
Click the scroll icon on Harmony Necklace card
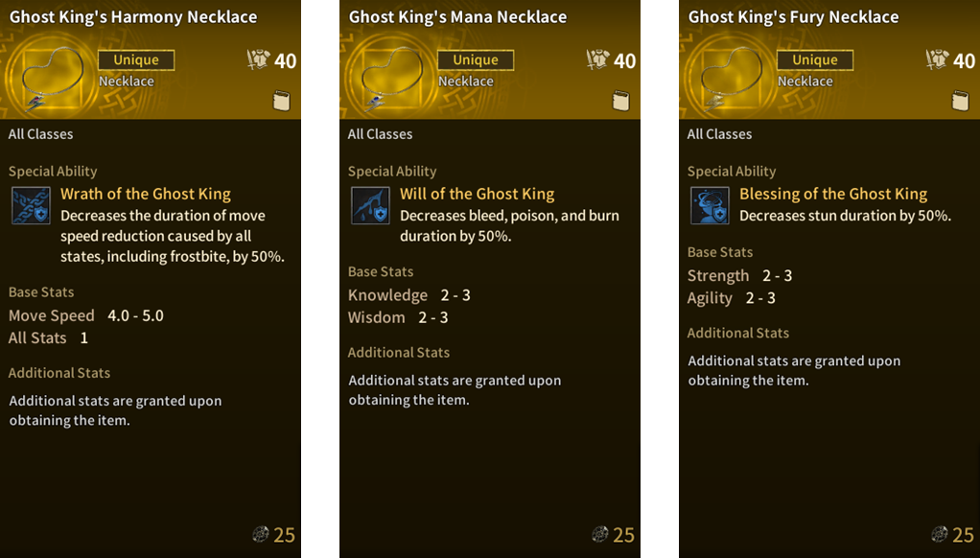[x=281, y=101]
